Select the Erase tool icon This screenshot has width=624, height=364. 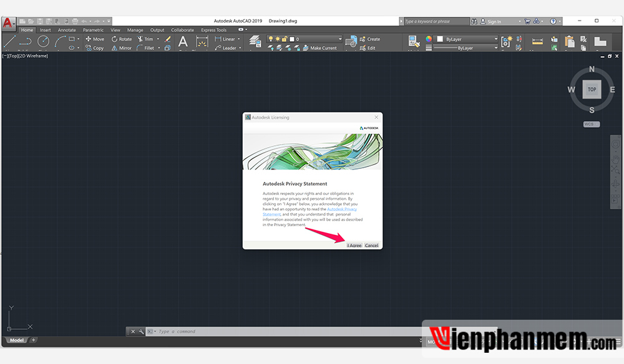click(167, 39)
